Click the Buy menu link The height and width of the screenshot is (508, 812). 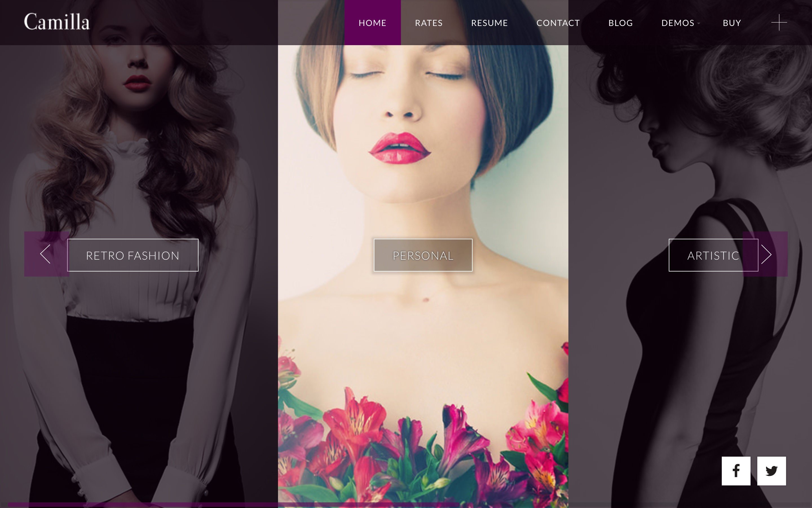point(732,23)
